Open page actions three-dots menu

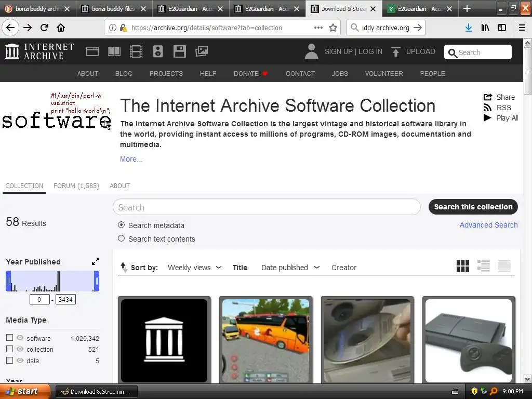[x=318, y=28]
